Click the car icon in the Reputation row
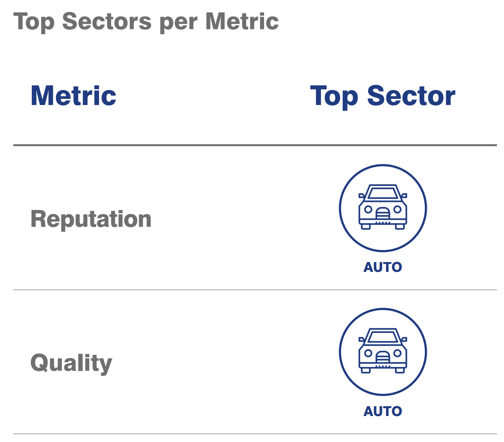 (x=383, y=208)
